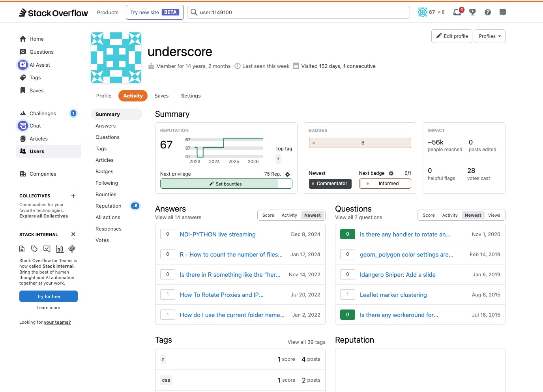Click the Set bounties progress bar
The height and width of the screenshot is (392, 543).
pyautogui.click(x=226, y=184)
